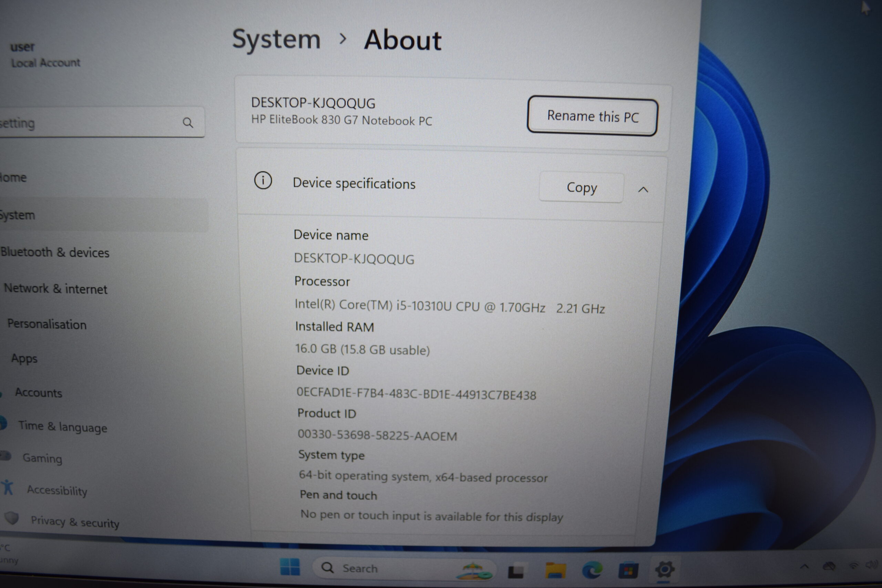Click the search magnifier icon in settings
This screenshot has width=882, height=588.
[188, 123]
